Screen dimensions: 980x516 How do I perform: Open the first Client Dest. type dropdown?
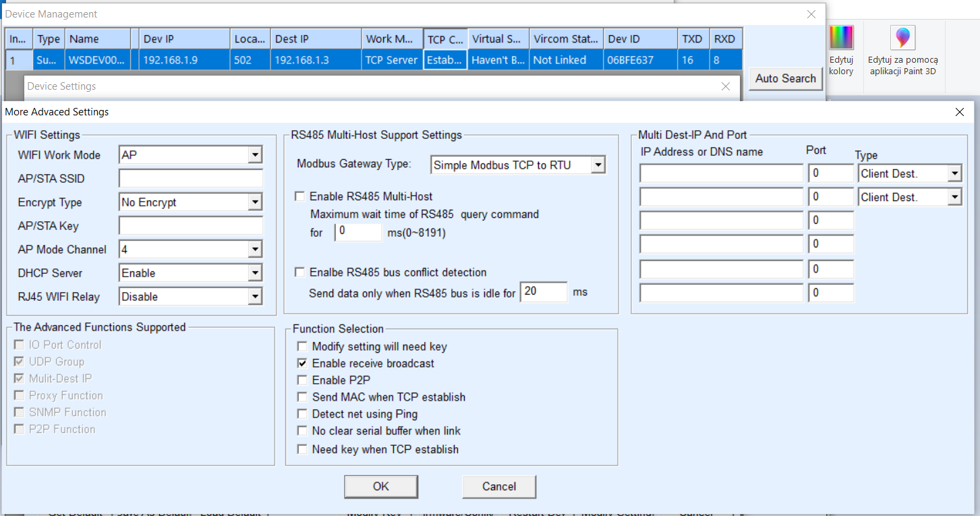(x=955, y=173)
